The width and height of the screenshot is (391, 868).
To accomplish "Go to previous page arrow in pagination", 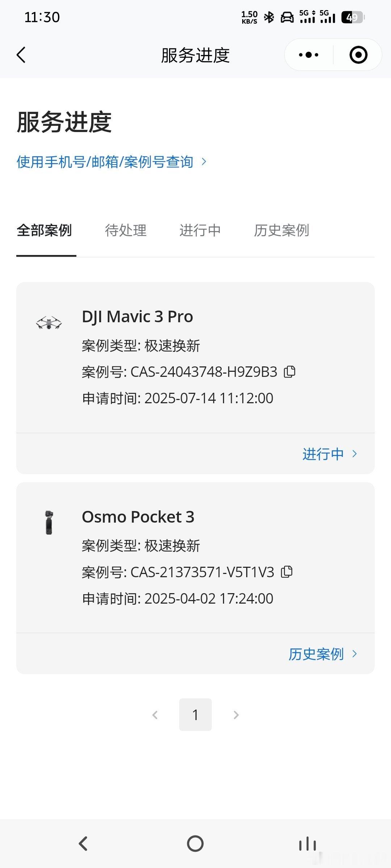I will pyautogui.click(x=155, y=715).
